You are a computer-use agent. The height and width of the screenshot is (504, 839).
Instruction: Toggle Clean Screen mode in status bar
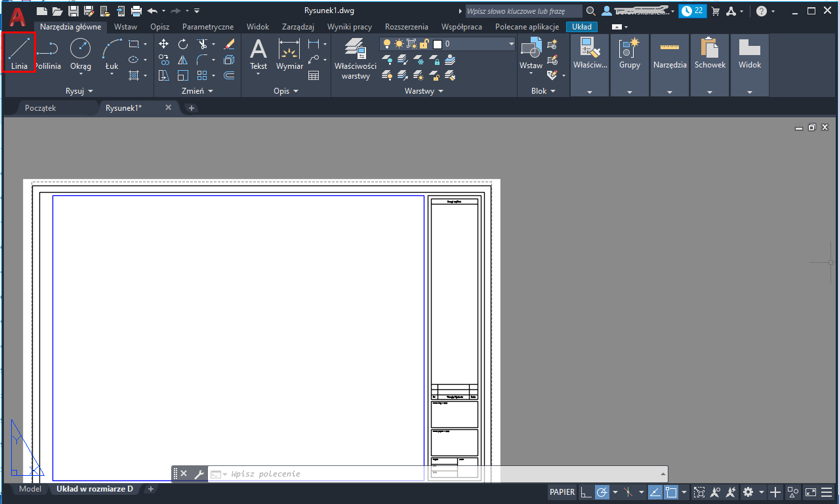811,492
